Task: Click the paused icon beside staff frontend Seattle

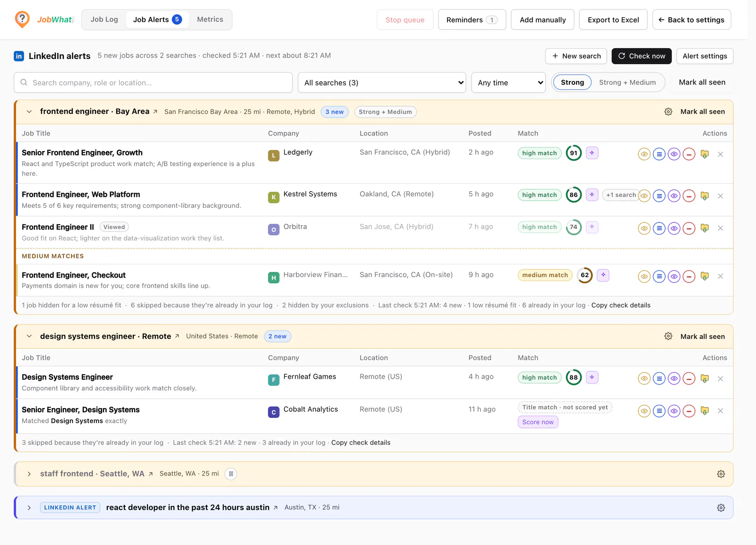Action: (x=231, y=474)
